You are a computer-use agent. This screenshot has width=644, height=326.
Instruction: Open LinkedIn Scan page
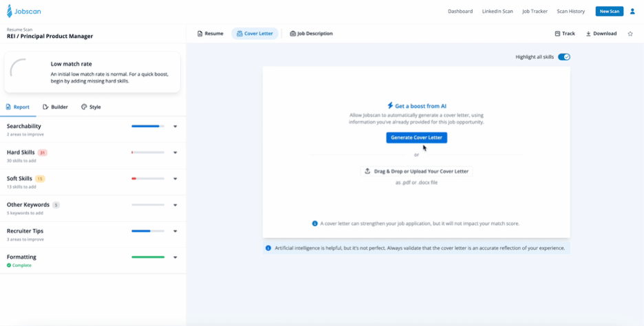[497, 12]
